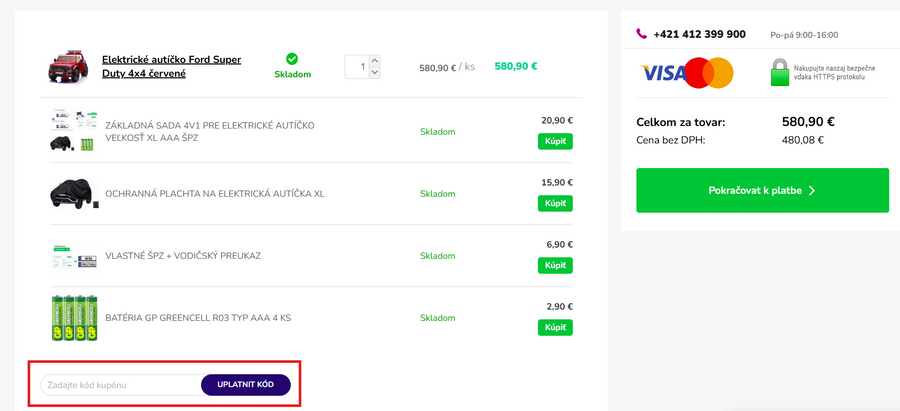Viewport: 900px width, 411px height.
Task: Click the green HTTPS padlock icon
Action: (780, 72)
